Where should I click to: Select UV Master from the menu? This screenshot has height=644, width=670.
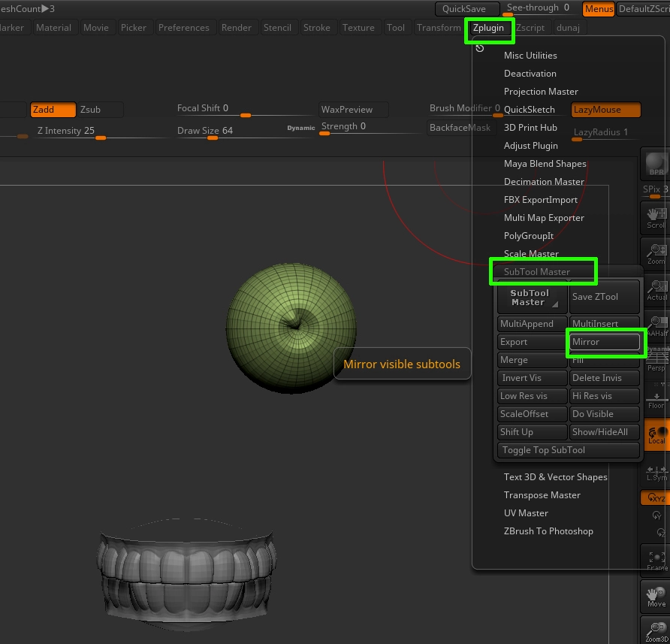pos(526,512)
